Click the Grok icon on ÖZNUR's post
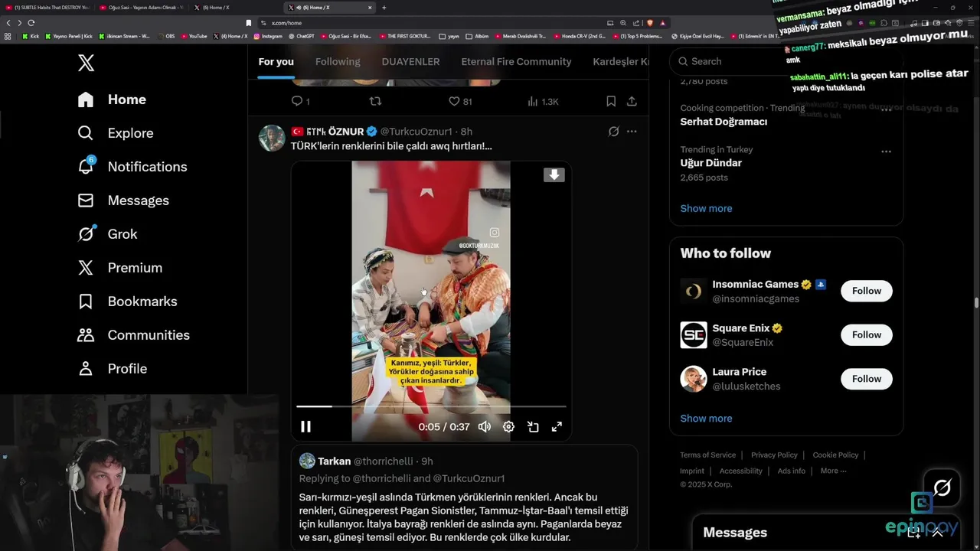 pos(613,132)
